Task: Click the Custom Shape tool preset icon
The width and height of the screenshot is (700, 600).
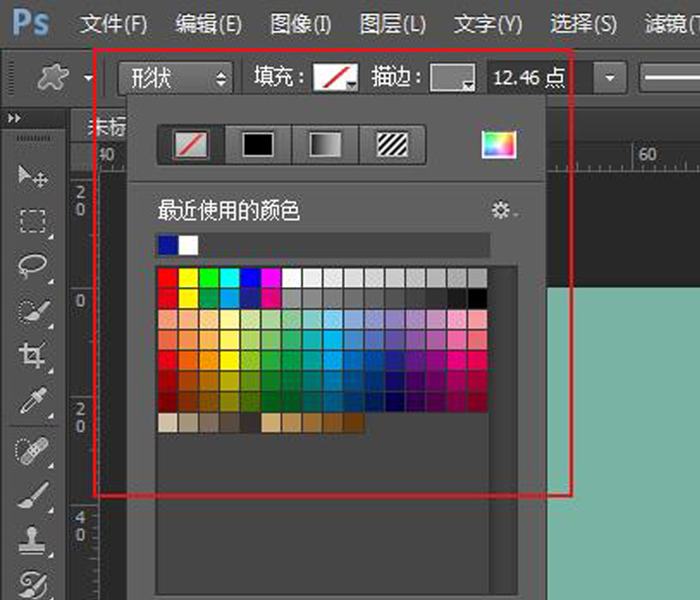Action: pos(53,77)
